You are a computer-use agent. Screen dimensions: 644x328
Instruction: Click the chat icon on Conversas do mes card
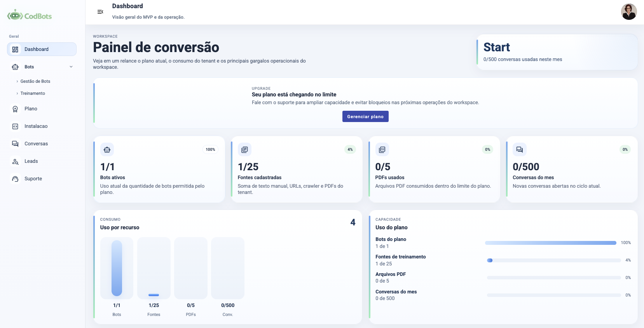(520, 150)
